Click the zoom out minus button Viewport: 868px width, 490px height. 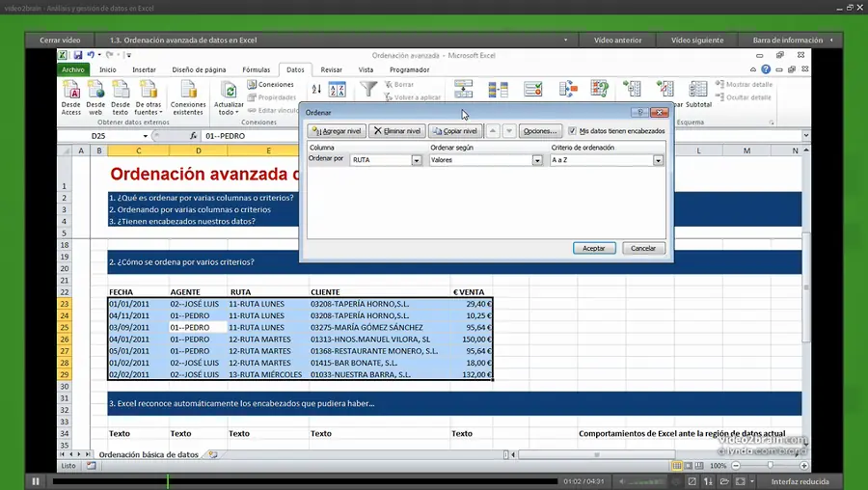coord(736,466)
